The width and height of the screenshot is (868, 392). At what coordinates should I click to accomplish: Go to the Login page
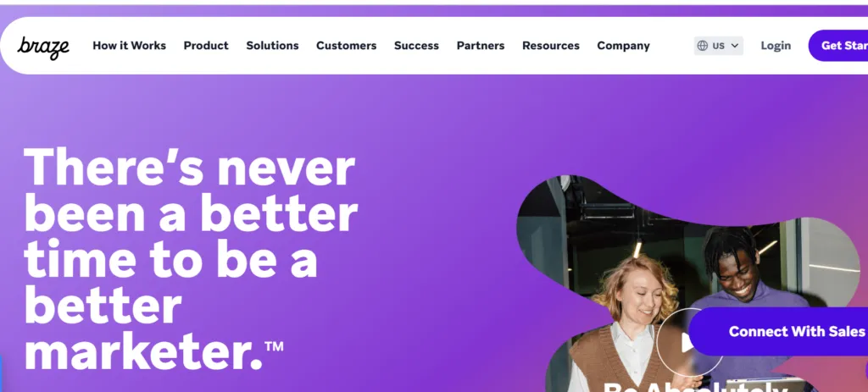776,46
